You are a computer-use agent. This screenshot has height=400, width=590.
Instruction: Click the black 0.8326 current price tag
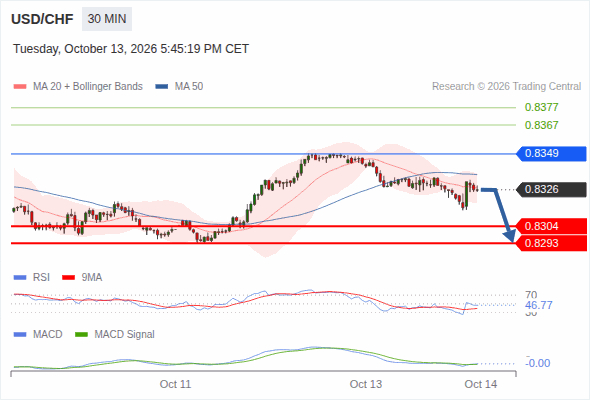551,189
